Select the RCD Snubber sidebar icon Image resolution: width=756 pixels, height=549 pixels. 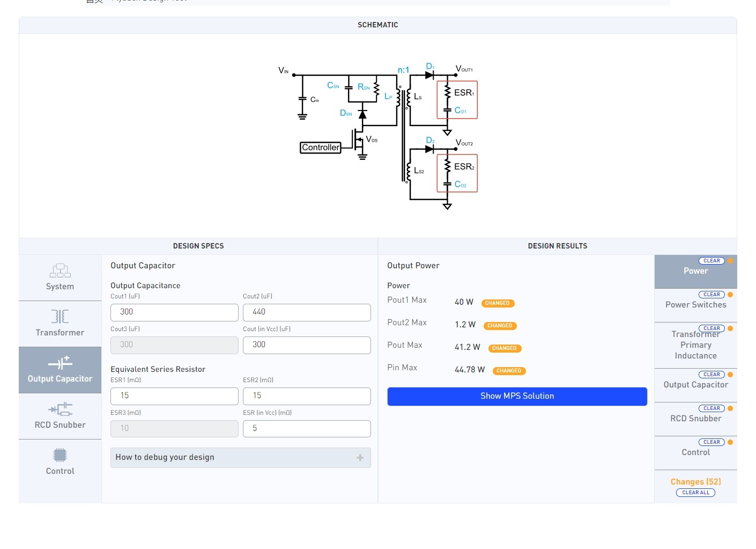click(x=60, y=409)
